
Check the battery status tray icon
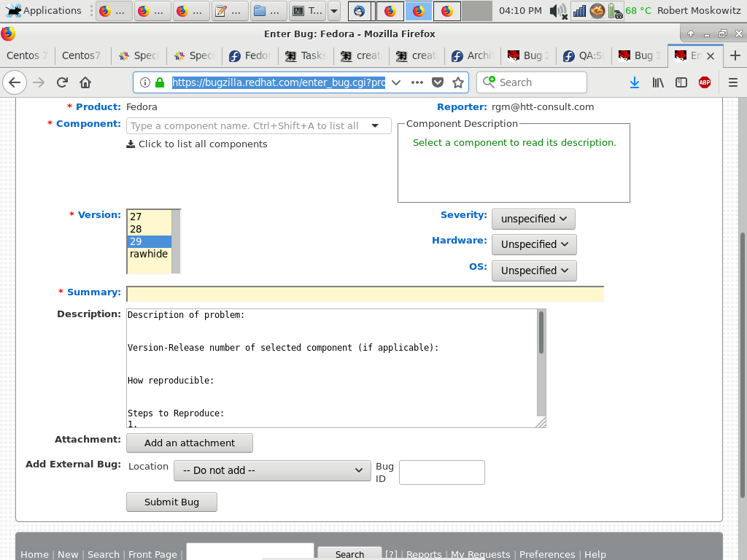pyautogui.click(x=615, y=10)
